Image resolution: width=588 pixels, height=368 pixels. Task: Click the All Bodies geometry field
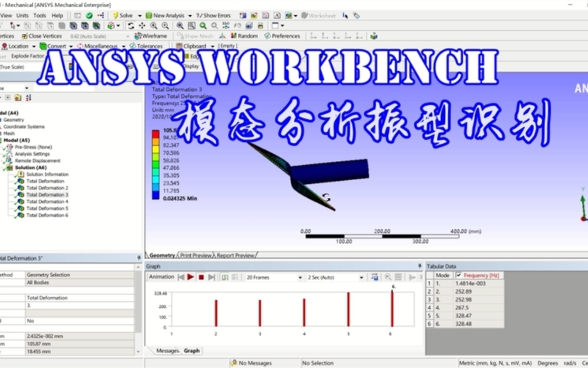pos(80,282)
